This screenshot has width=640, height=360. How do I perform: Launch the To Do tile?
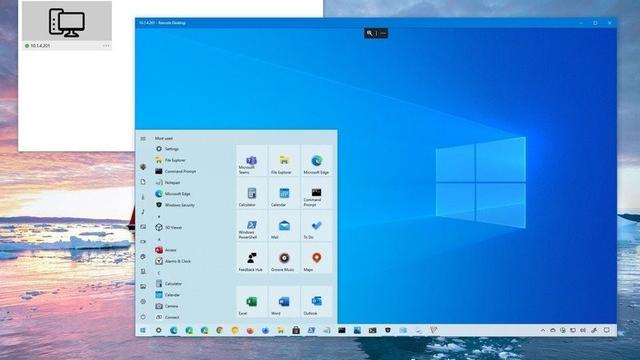pos(316,225)
